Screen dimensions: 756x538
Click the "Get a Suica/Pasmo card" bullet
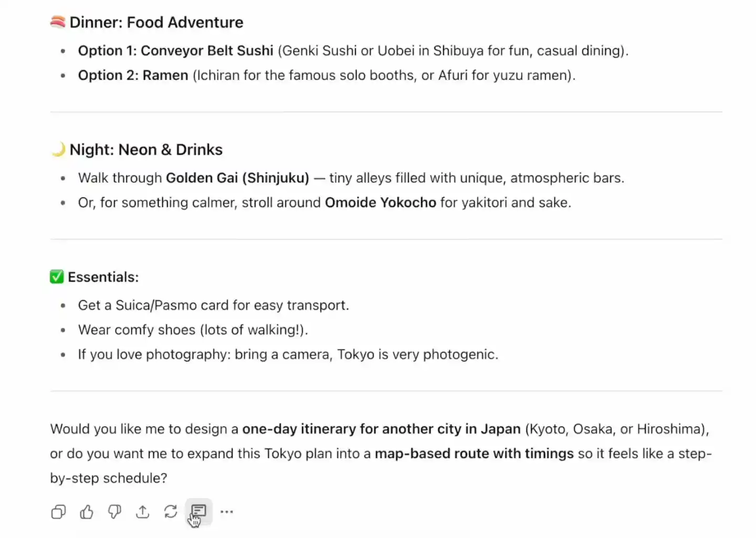tap(213, 305)
